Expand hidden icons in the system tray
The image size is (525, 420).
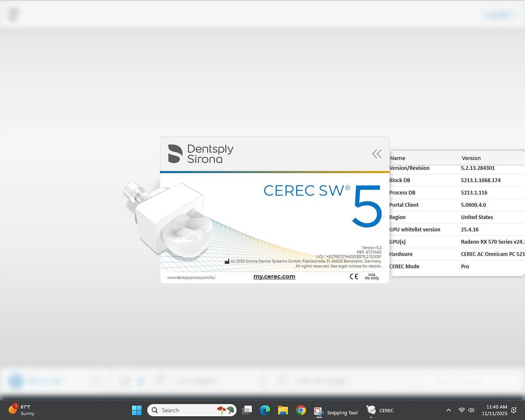[448, 410]
